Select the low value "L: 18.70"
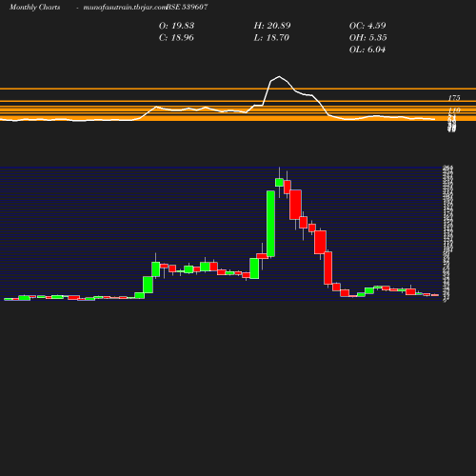 click(271, 38)
